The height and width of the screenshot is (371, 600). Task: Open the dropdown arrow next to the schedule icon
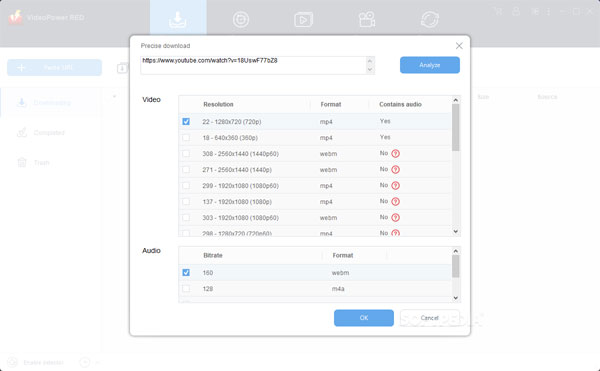pos(97,362)
